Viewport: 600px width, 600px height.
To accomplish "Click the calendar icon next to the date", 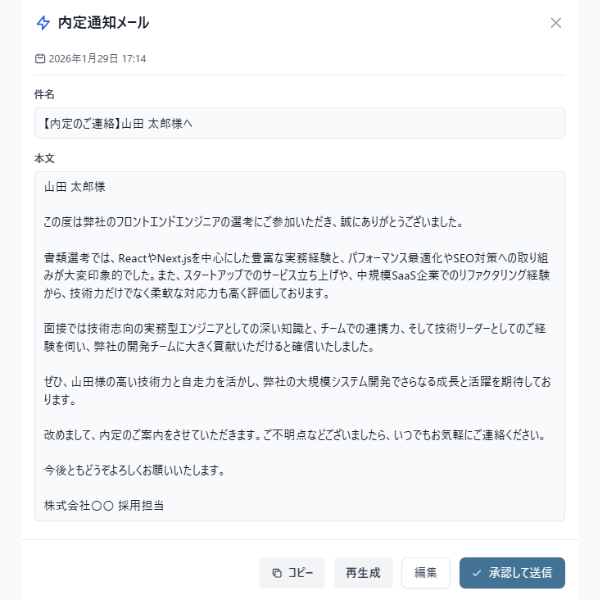I will click(x=40, y=59).
